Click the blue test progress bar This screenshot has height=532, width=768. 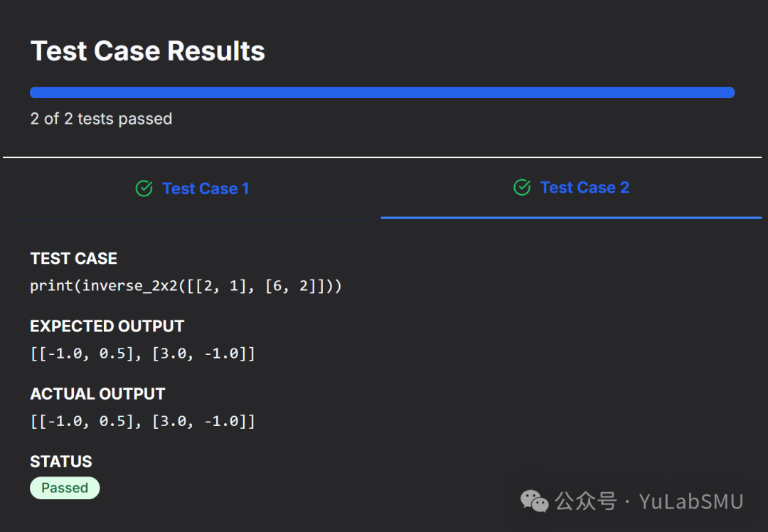[x=382, y=92]
